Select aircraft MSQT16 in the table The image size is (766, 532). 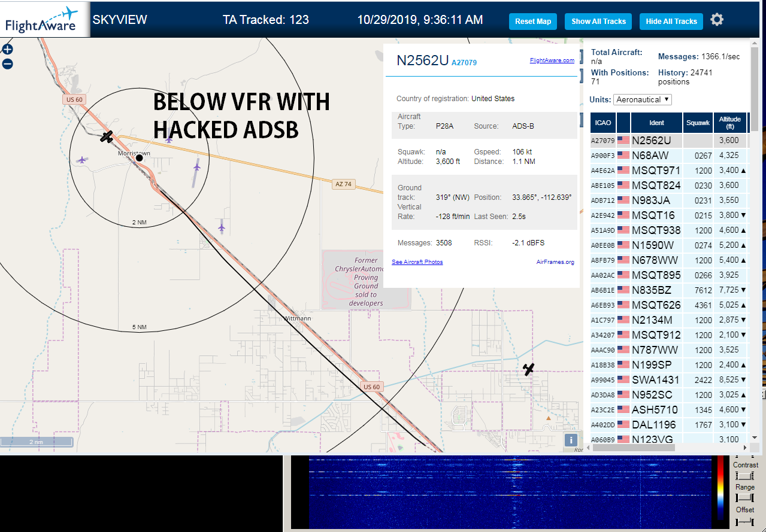point(669,215)
